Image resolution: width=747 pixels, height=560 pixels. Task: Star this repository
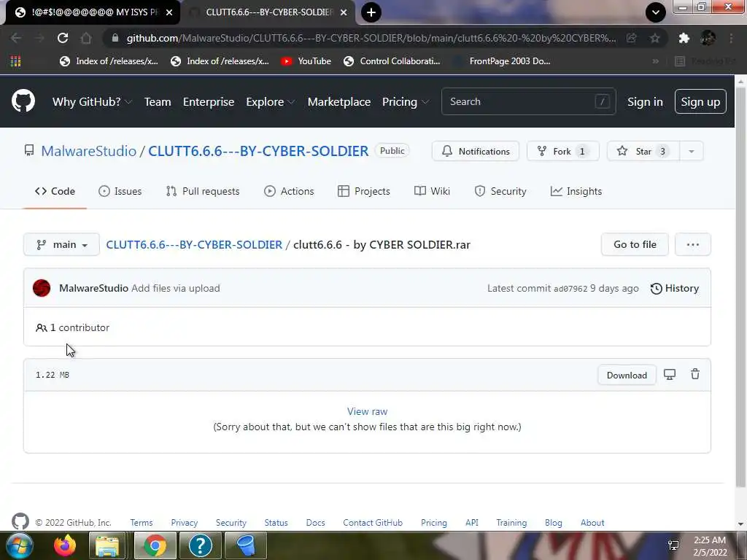pyautogui.click(x=643, y=151)
